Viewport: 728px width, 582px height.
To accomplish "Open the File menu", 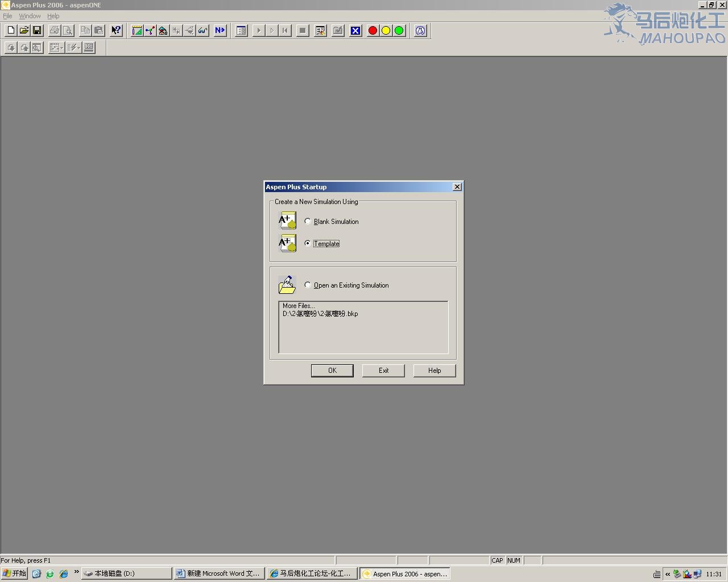I will click(x=7, y=16).
